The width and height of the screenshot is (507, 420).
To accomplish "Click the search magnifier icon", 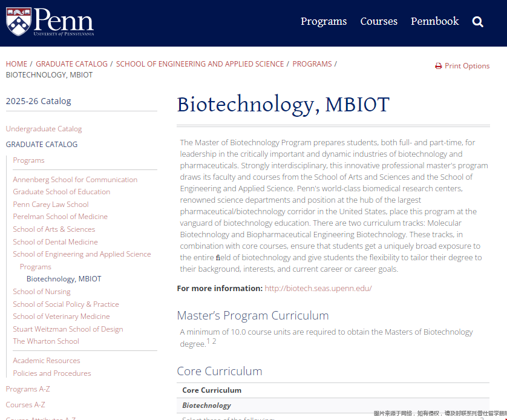I will 478,22.
